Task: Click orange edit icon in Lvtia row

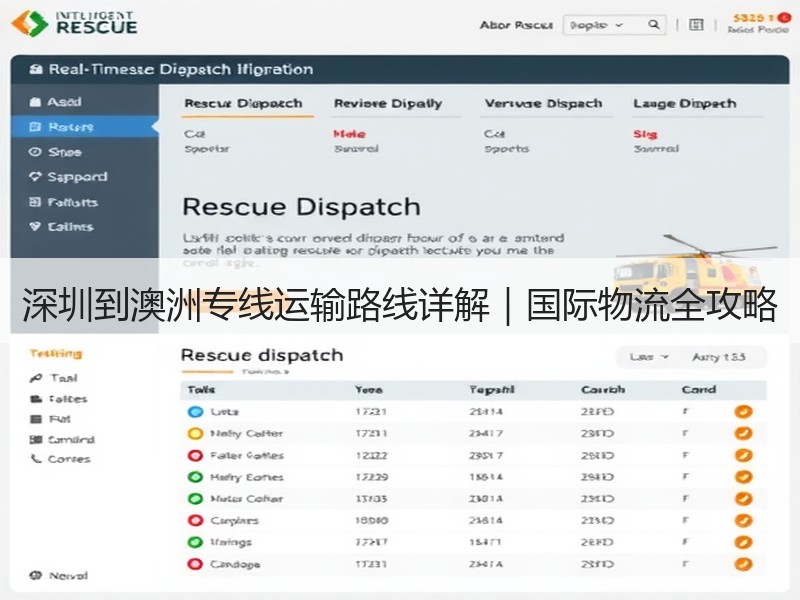Action: (x=743, y=412)
